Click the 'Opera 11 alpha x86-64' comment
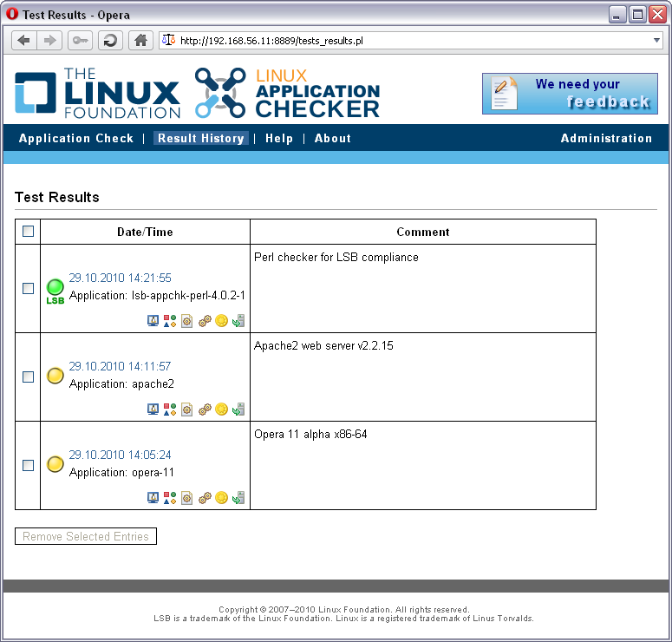Screen dimensions: 672x642 click(310, 434)
